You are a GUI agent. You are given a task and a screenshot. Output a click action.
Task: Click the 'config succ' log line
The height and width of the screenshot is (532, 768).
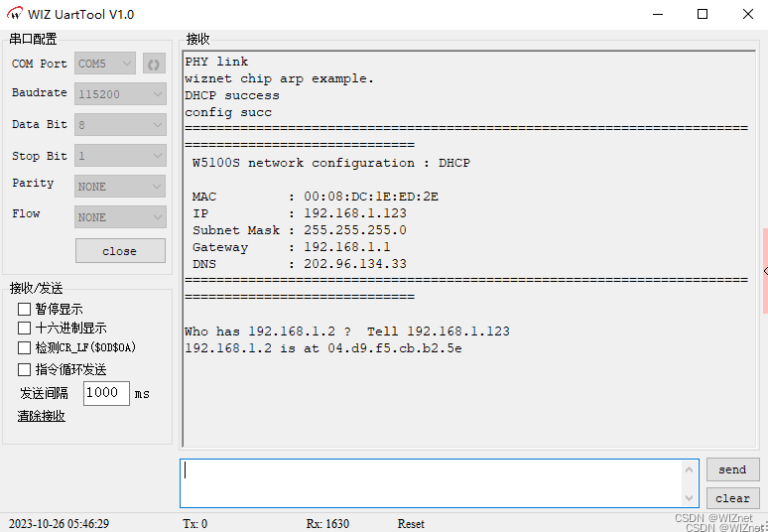click(x=228, y=113)
